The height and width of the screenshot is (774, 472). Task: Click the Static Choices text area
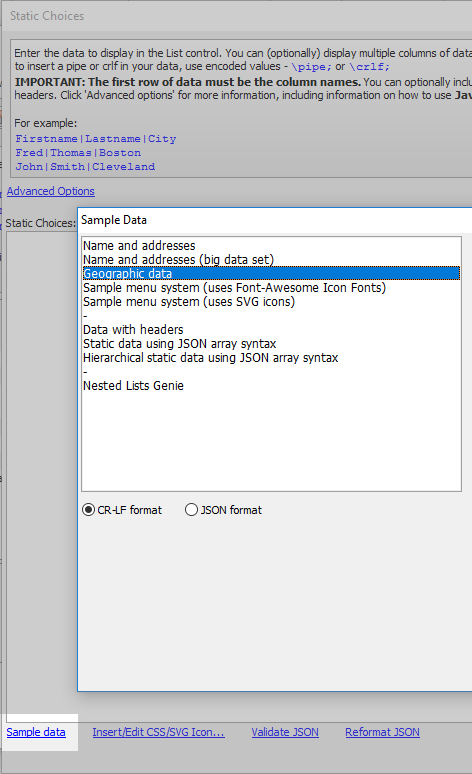pos(42,474)
